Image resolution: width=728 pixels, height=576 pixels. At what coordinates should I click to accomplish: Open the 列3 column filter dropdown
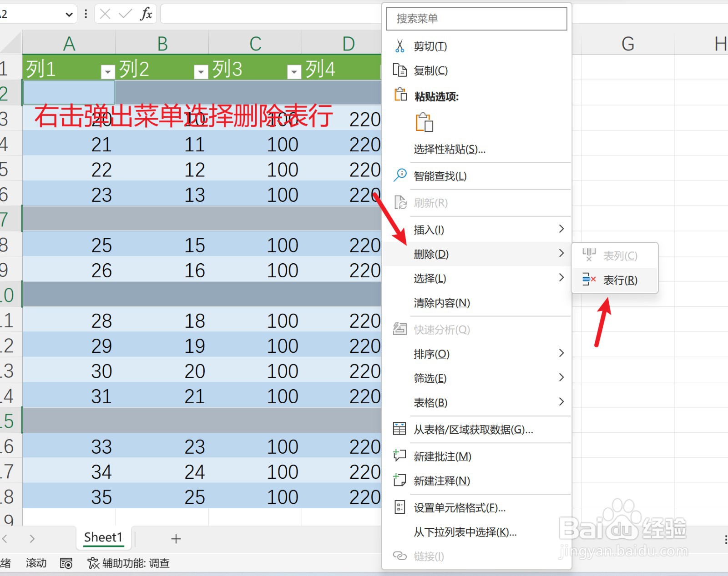[293, 71]
